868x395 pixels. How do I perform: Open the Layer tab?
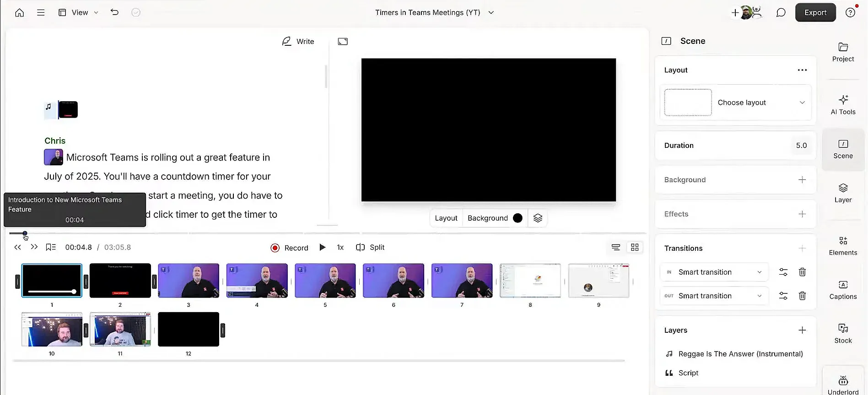pos(843,193)
